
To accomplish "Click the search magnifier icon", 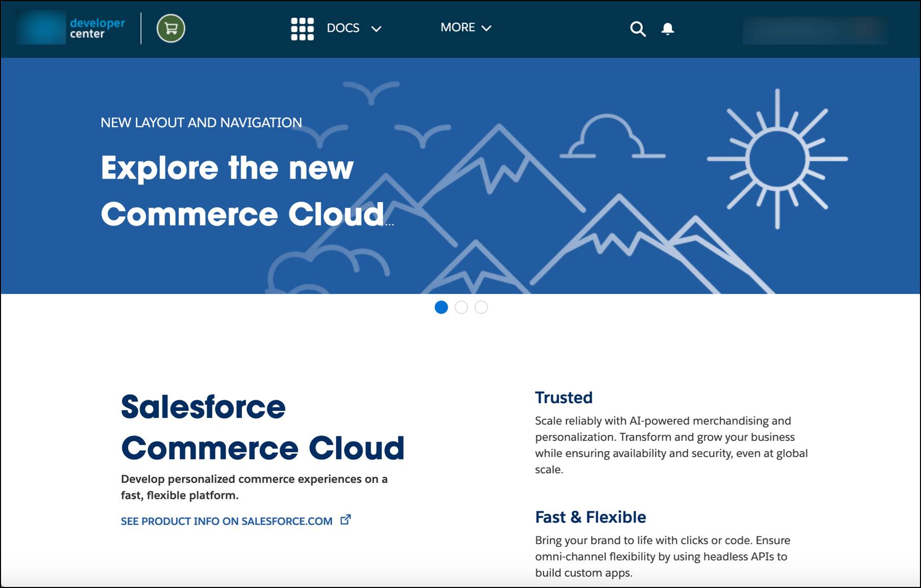I will coord(638,29).
